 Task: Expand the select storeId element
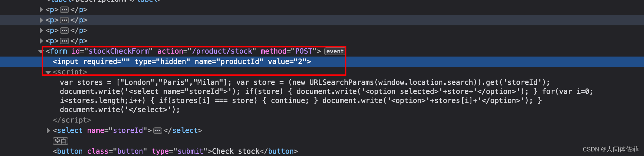pos(48,131)
